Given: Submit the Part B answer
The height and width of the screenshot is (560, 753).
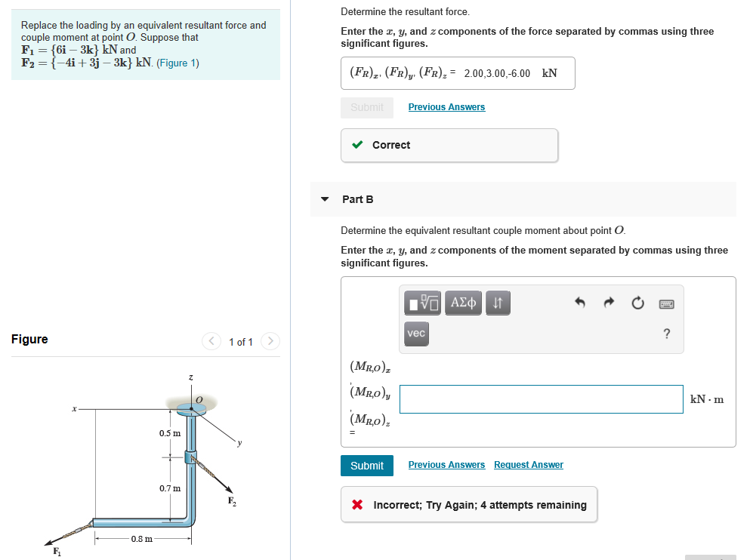Looking at the screenshot, I should click(367, 466).
